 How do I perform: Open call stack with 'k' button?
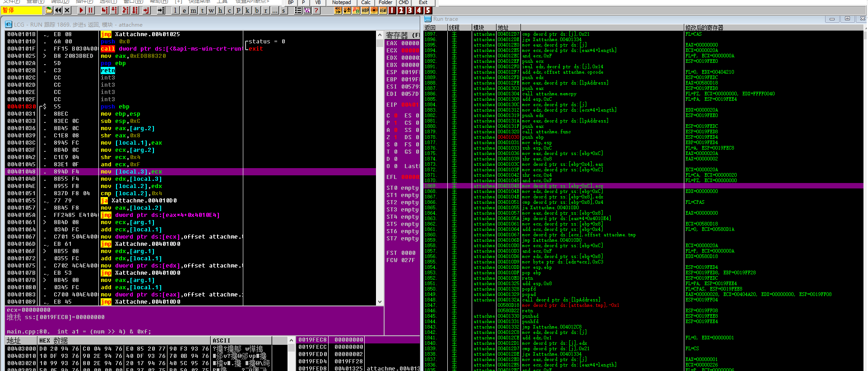pos(248,10)
